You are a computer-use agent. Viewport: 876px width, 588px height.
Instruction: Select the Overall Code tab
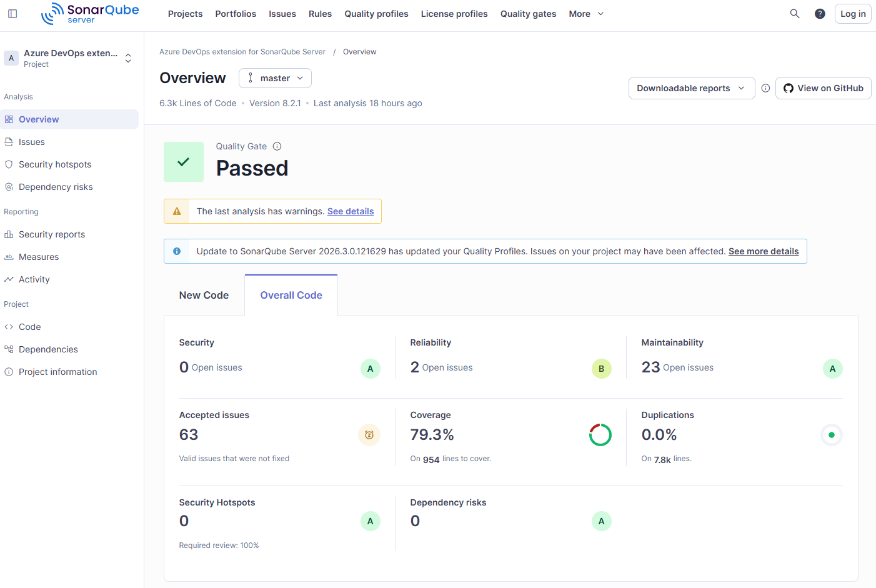(x=291, y=295)
